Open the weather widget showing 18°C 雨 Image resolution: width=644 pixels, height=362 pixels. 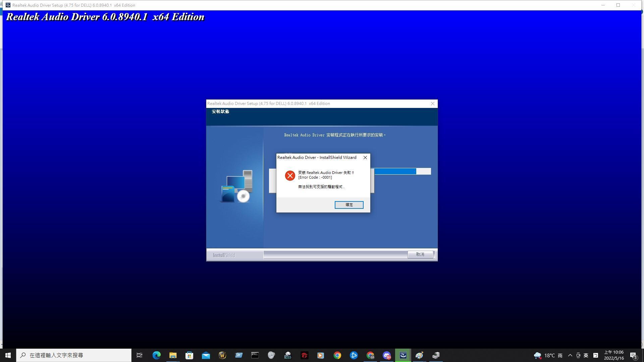click(547, 355)
